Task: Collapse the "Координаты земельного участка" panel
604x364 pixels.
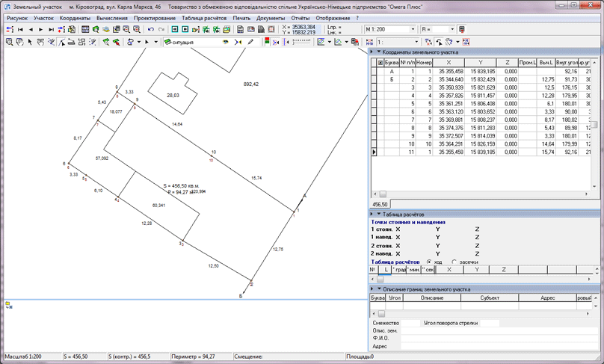Action: [378, 52]
